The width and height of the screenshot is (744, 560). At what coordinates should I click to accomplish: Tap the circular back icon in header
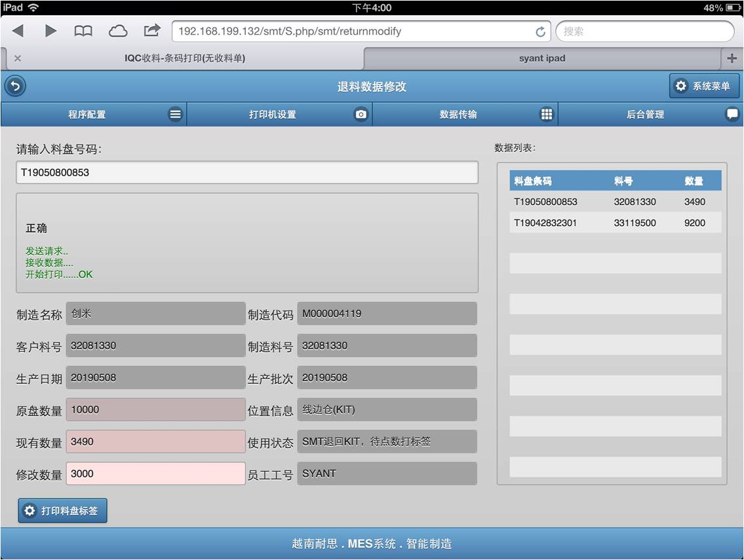[x=15, y=86]
